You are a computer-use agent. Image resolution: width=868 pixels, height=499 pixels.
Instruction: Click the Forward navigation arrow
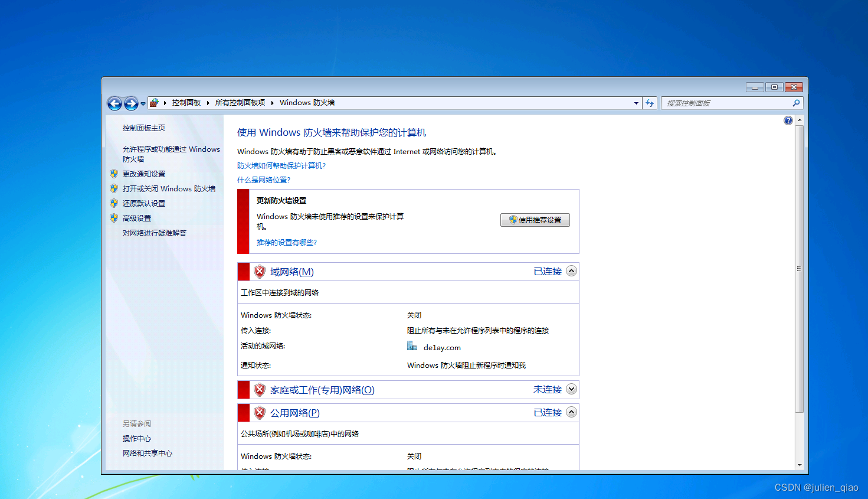(131, 103)
